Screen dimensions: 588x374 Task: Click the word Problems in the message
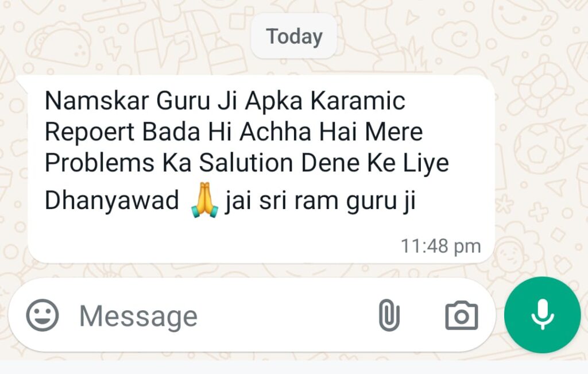99,163
